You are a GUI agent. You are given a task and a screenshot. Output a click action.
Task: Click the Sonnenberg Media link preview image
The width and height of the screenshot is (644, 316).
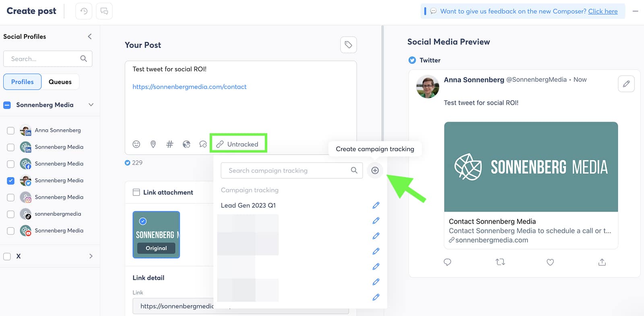point(531,167)
